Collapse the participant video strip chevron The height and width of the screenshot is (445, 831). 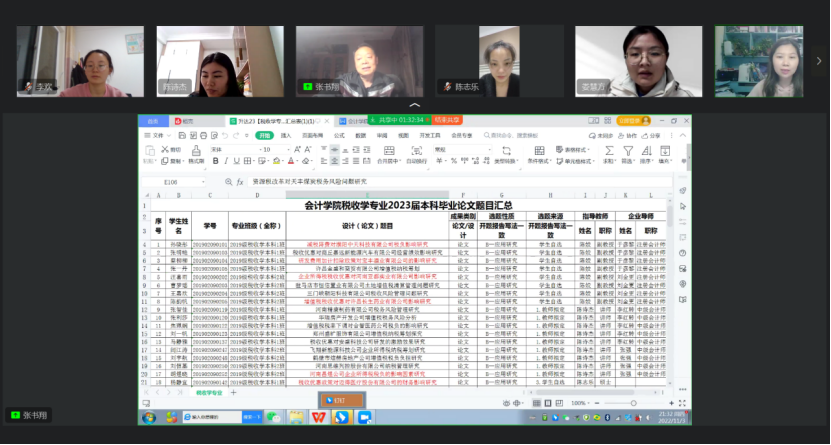(416, 104)
